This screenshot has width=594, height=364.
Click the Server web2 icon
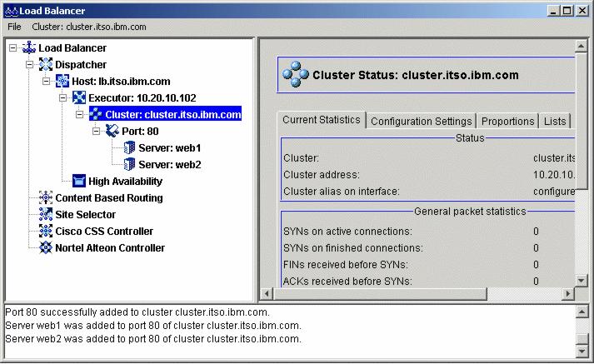[x=129, y=165]
